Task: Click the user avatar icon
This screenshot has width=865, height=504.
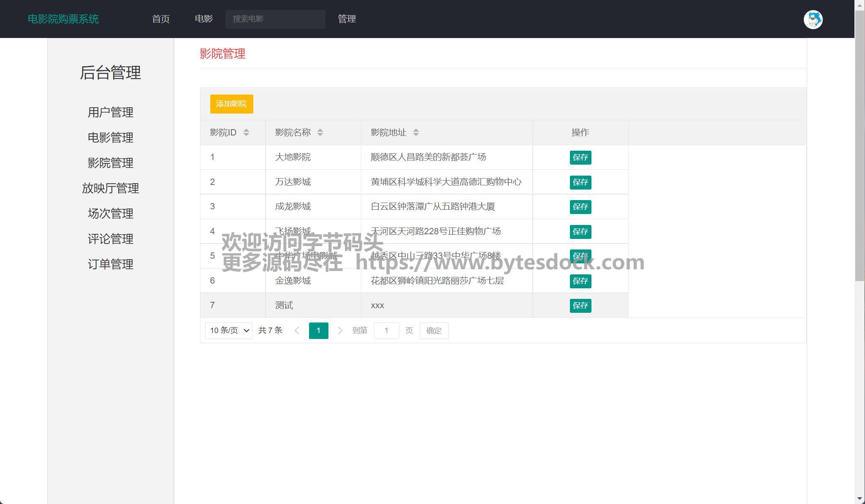Action: coord(813,19)
